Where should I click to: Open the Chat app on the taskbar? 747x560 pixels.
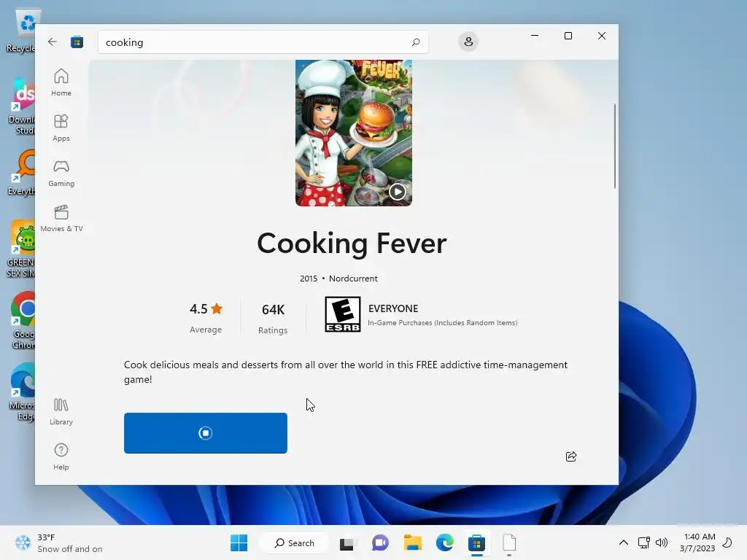pos(379,542)
